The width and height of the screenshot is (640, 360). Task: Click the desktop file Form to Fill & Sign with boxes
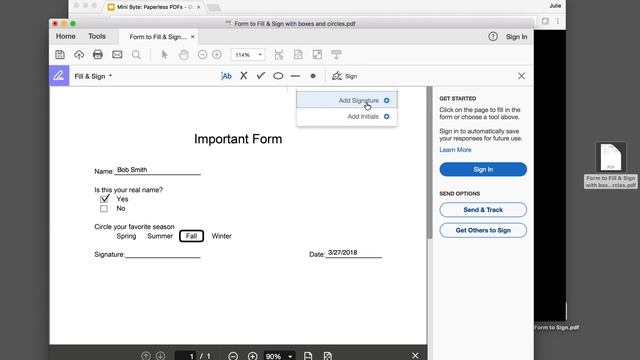pyautogui.click(x=611, y=165)
